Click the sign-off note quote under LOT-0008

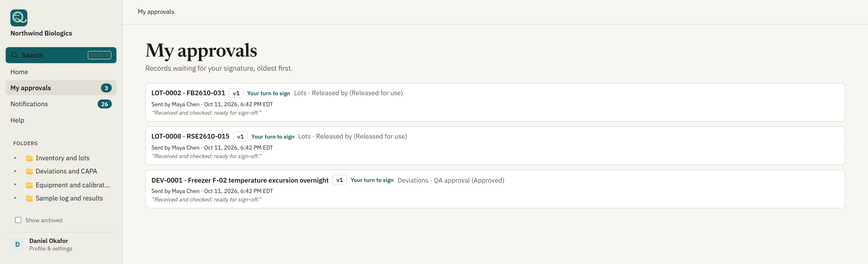coord(207,156)
